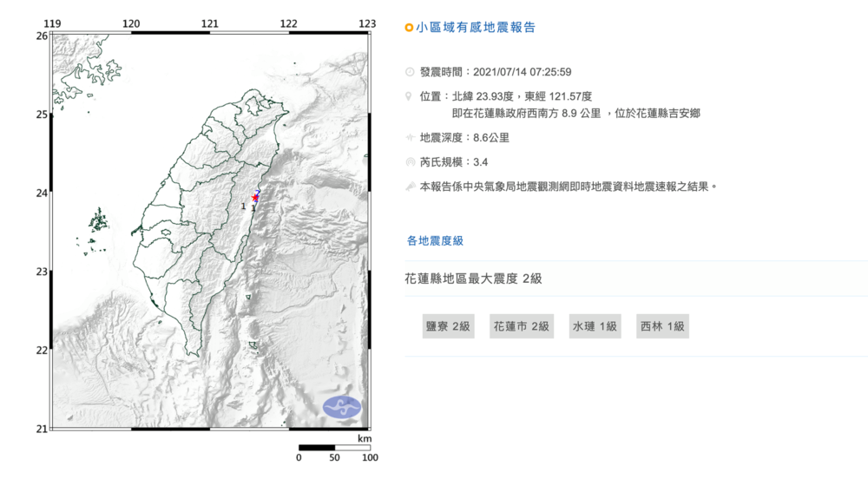Click the red epicenter star on map
Viewport: 868px width, 492px height.
[x=254, y=199]
